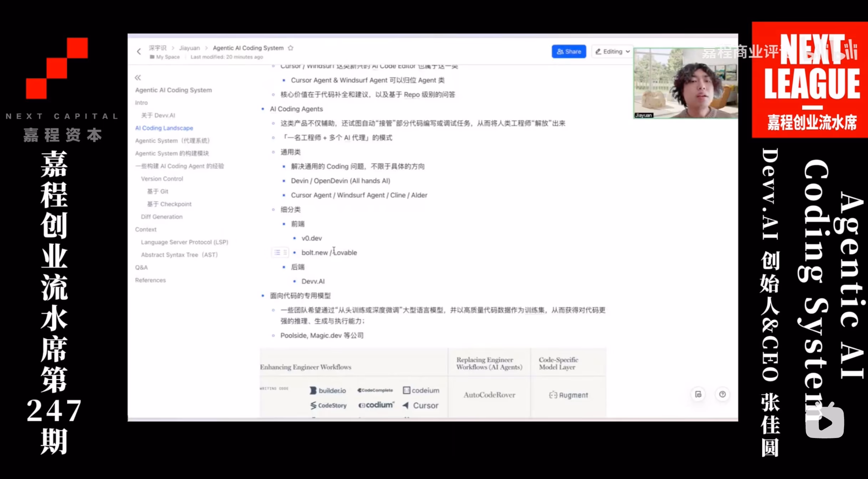Click the codeium logo in the image

[421, 390]
